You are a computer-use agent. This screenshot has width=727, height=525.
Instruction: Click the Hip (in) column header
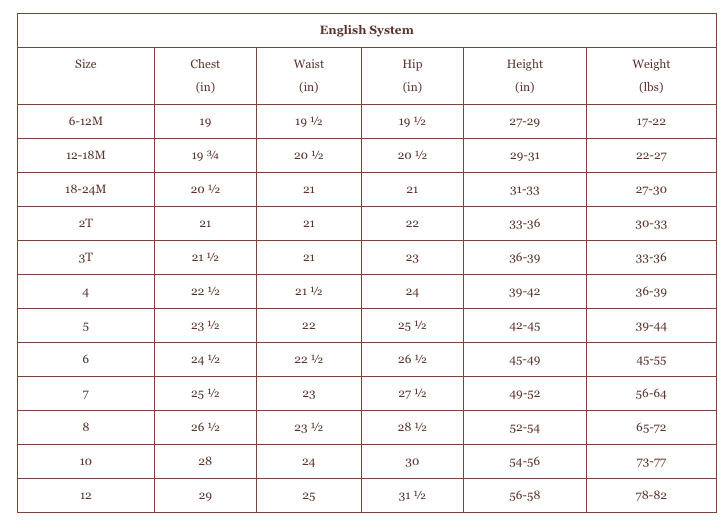(x=412, y=75)
